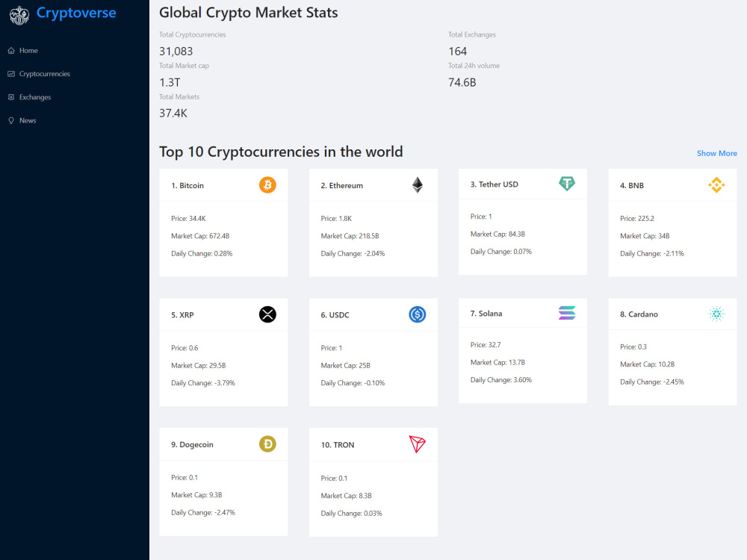This screenshot has width=747, height=560.
Task: Select the 9. Dogecoin card title
Action: [192, 445]
